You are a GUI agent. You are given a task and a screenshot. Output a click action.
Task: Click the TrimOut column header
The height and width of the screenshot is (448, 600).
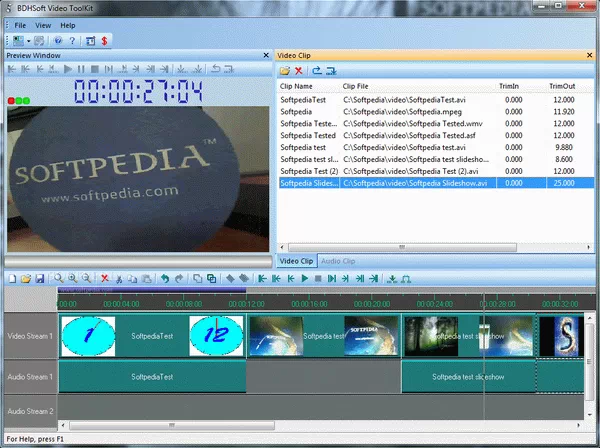(562, 87)
